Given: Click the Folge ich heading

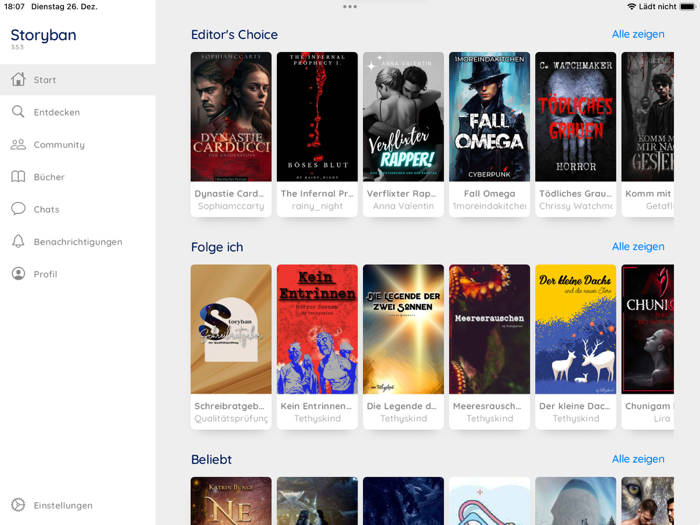Looking at the screenshot, I should [217, 247].
